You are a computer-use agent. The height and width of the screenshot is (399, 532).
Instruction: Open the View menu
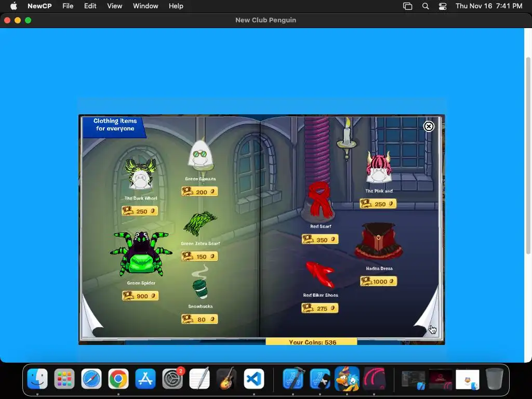pyautogui.click(x=115, y=6)
